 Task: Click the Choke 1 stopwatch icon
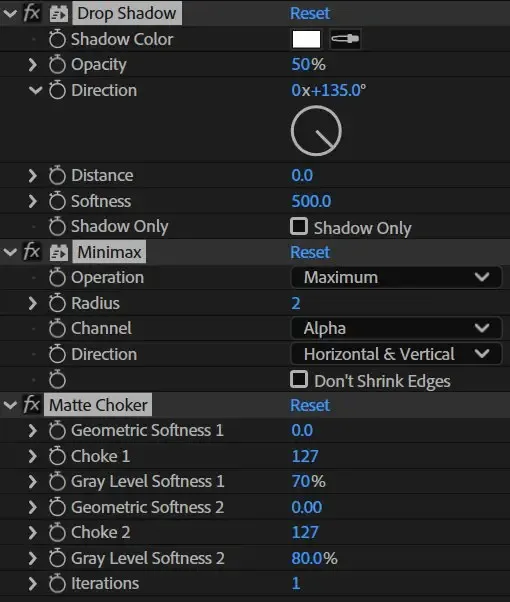tap(57, 456)
